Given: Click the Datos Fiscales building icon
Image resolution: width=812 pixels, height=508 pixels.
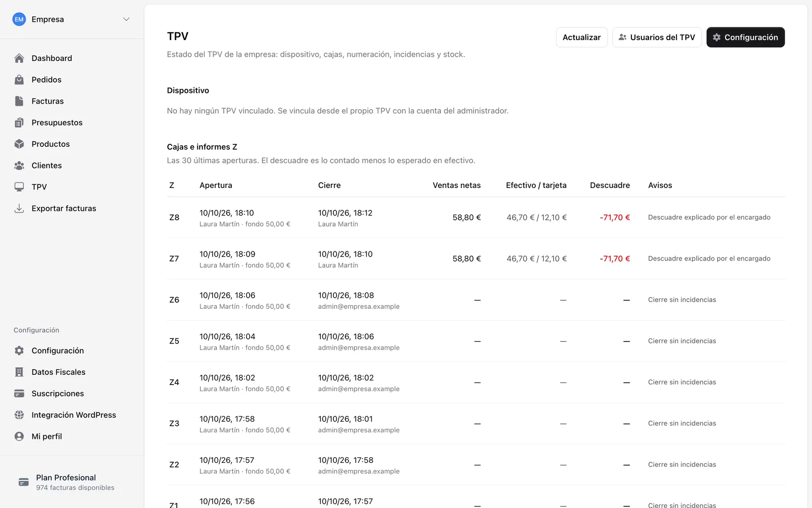Looking at the screenshot, I should [19, 372].
